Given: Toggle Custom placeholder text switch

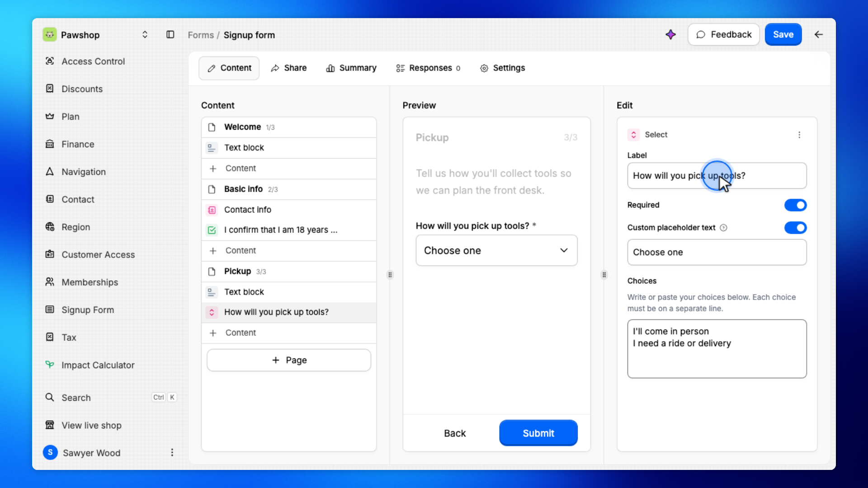Looking at the screenshot, I should point(795,228).
